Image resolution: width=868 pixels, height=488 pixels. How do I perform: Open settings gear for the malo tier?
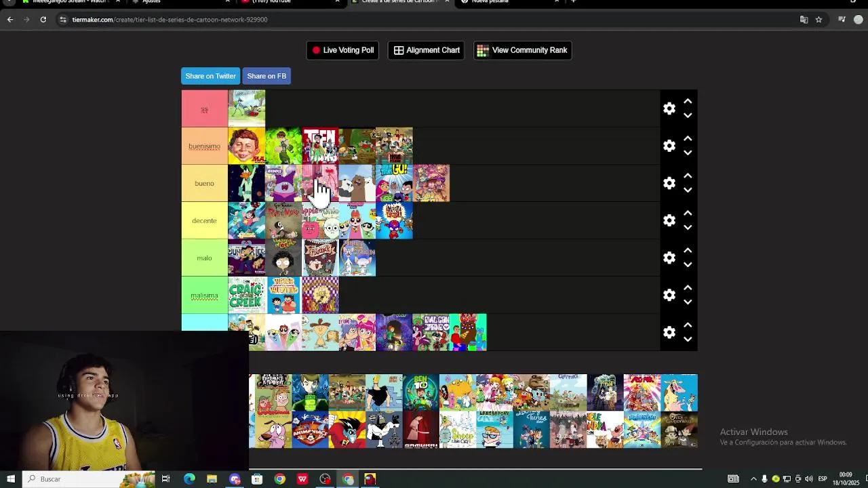(669, 258)
